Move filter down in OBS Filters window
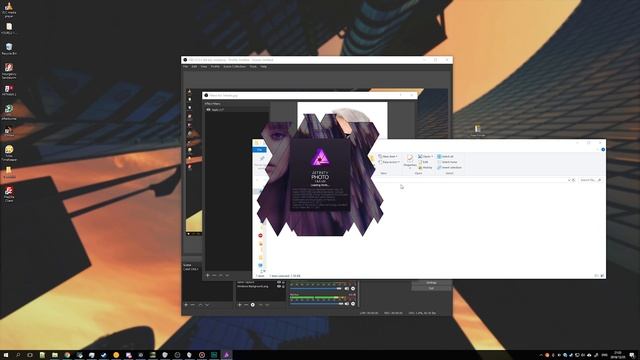The image size is (640, 360). click(x=227, y=276)
